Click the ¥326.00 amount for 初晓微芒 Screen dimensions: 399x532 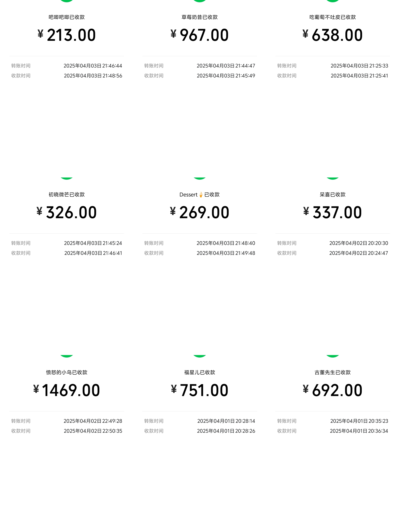coord(67,213)
